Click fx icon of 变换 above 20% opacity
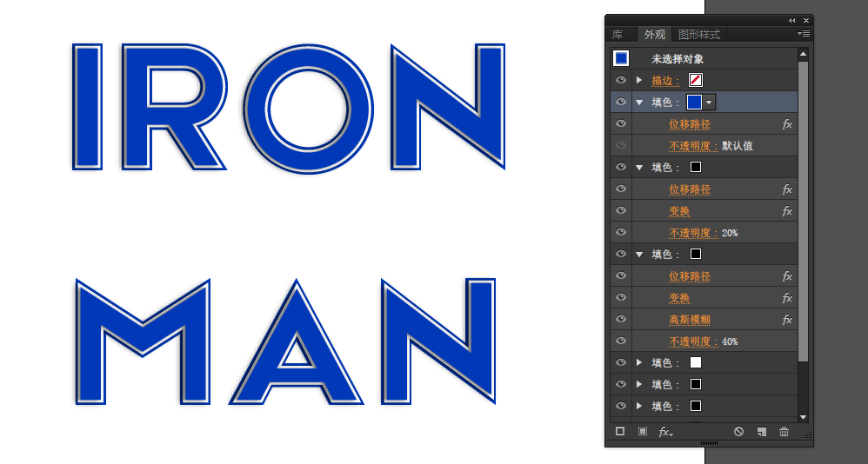 tap(787, 211)
